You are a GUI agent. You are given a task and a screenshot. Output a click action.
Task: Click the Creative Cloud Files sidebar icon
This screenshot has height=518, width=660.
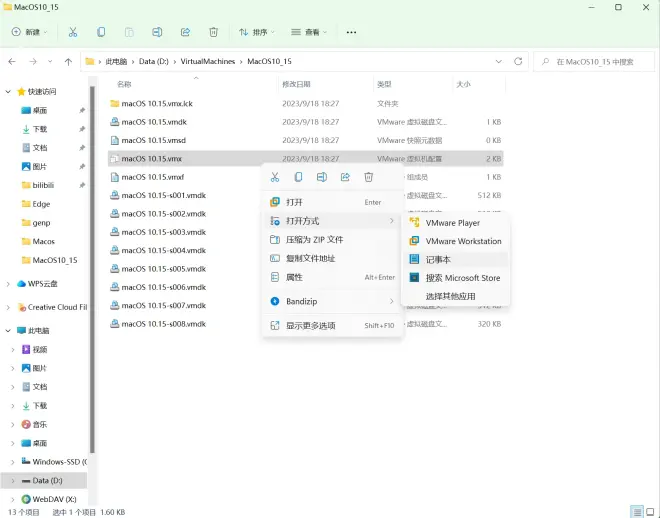(21, 307)
